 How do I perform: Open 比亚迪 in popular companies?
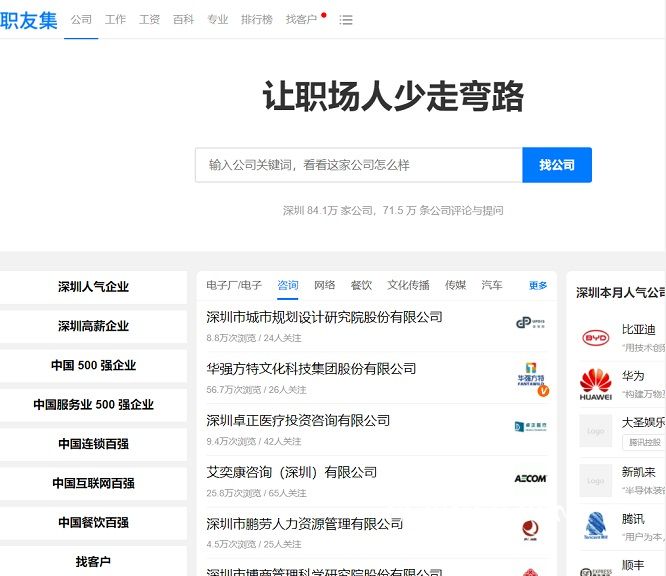638,329
